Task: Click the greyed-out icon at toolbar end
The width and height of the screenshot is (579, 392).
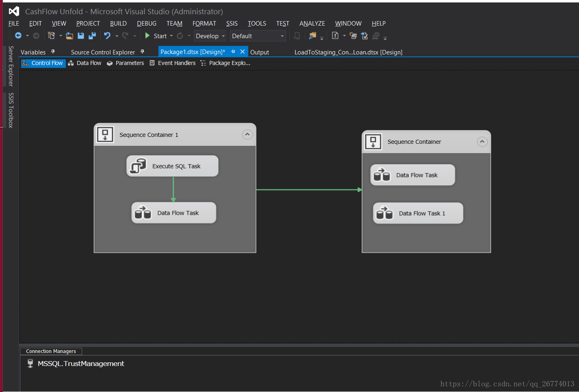Action: (376, 36)
